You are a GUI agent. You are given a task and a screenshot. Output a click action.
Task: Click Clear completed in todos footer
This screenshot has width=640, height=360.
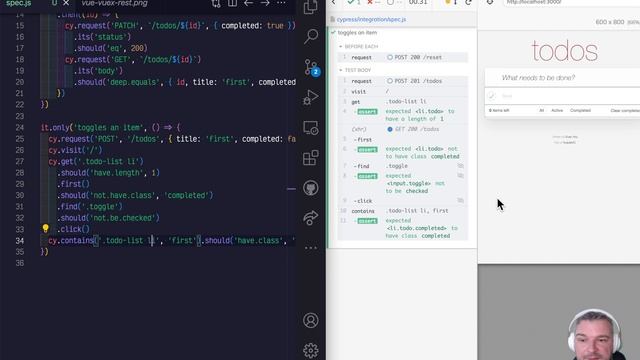[625, 111]
